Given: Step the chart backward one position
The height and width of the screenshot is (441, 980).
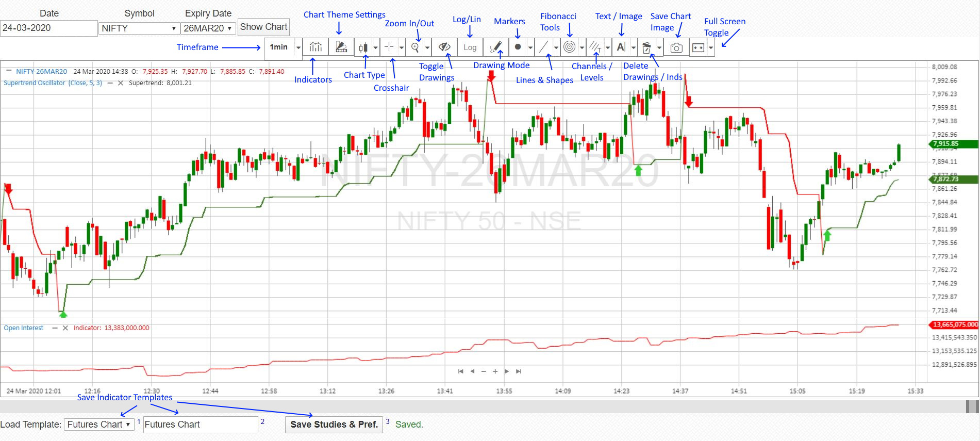Looking at the screenshot, I should [x=472, y=371].
